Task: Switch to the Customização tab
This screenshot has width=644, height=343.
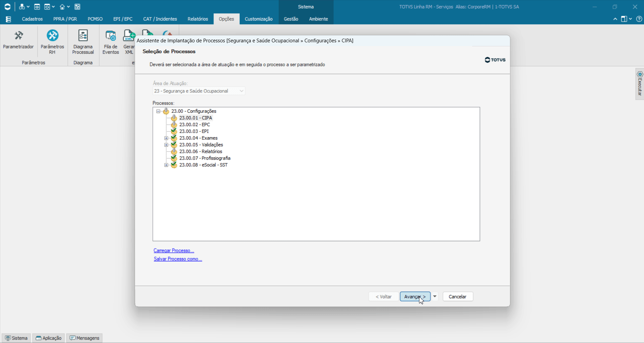Action: pyautogui.click(x=259, y=19)
